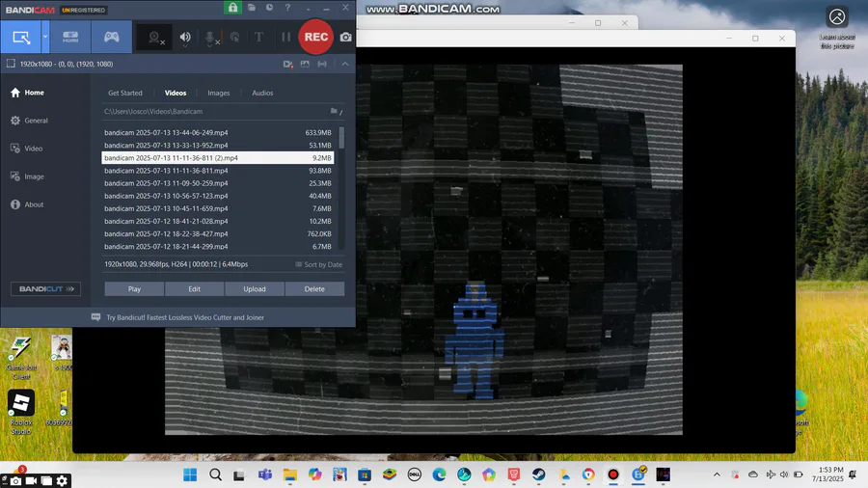The height and width of the screenshot is (488, 868).
Task: Click the broadcast signal icon
Action: [322, 65]
